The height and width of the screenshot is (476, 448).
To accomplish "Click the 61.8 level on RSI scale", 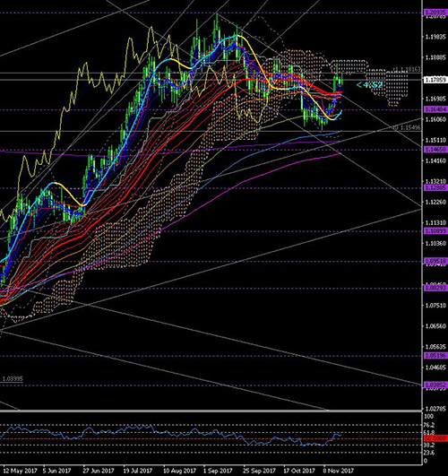I will [430, 432].
